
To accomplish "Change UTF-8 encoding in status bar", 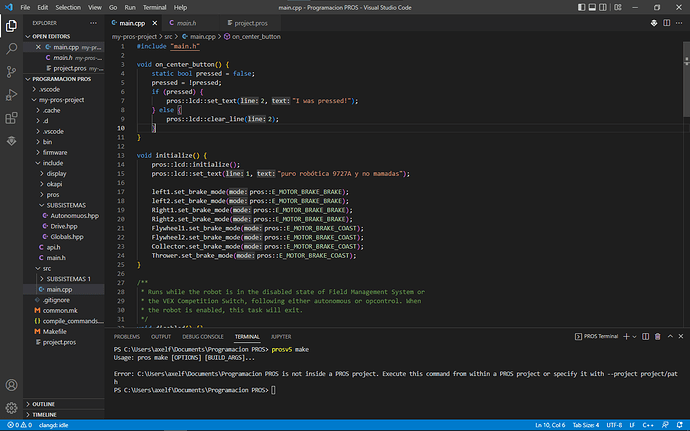I will [x=614, y=425].
